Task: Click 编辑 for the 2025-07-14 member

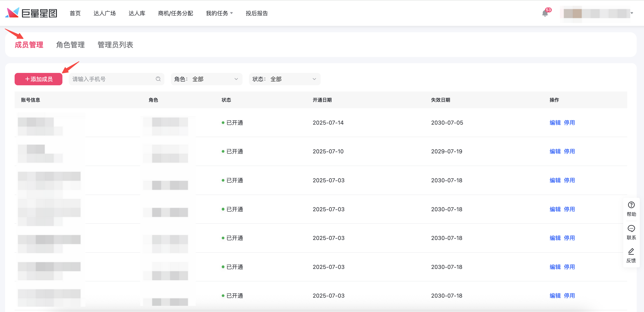Action: (x=555, y=123)
